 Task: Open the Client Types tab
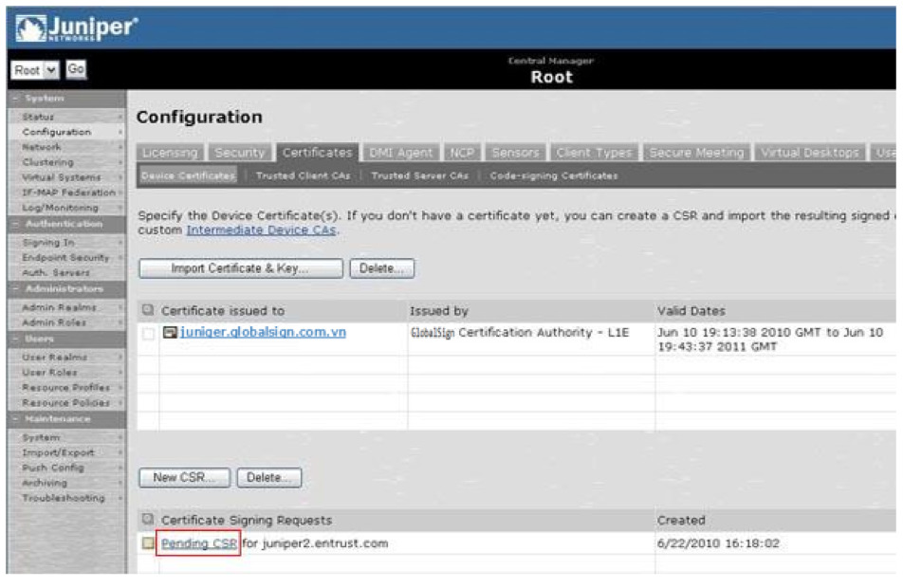coord(594,153)
